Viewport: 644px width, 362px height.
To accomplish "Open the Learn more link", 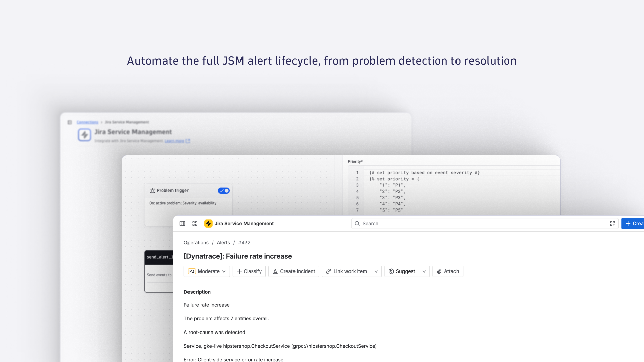I will [174, 141].
